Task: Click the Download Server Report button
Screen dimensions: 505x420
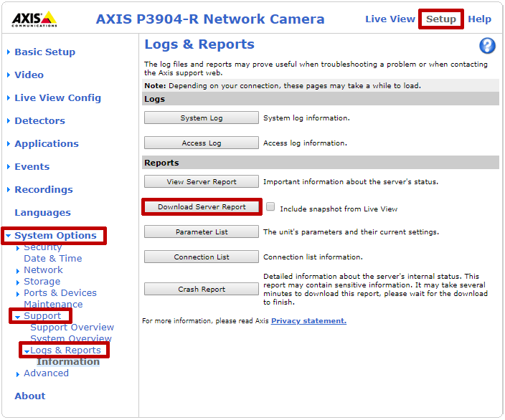Action: (202, 206)
